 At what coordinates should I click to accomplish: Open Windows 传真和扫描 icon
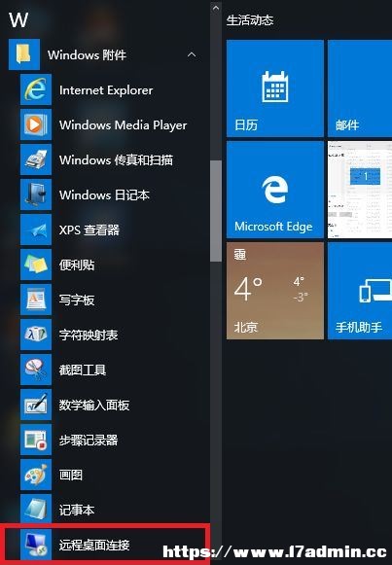tap(36, 159)
